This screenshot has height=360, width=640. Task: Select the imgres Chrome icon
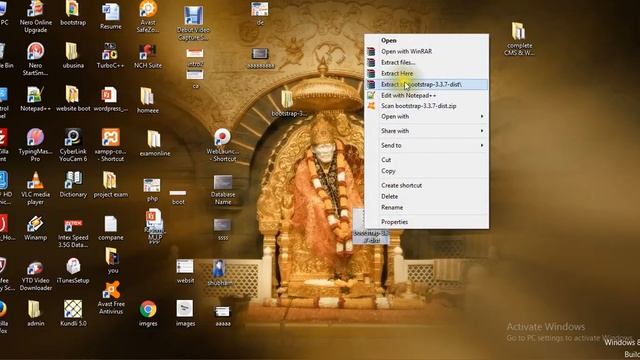click(x=148, y=313)
